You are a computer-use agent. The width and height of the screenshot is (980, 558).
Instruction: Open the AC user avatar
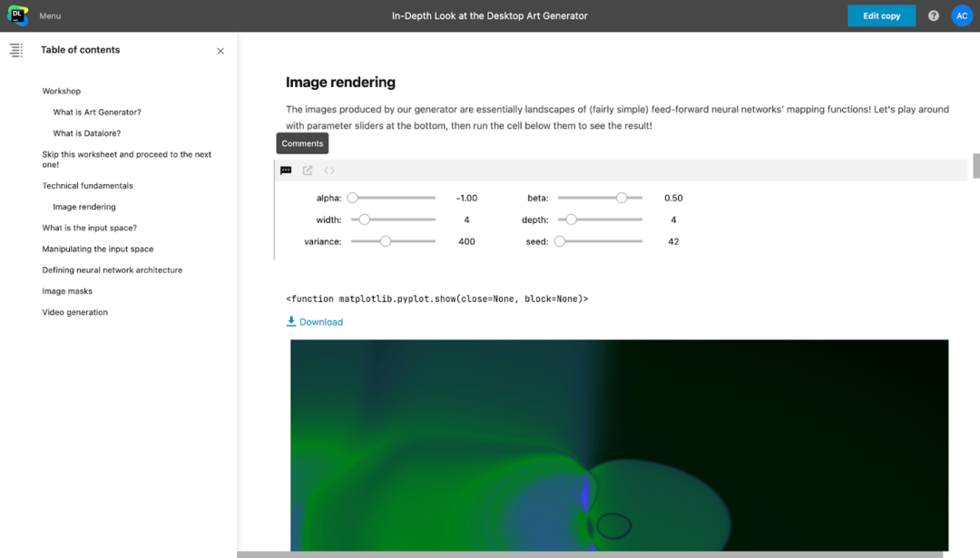click(962, 16)
